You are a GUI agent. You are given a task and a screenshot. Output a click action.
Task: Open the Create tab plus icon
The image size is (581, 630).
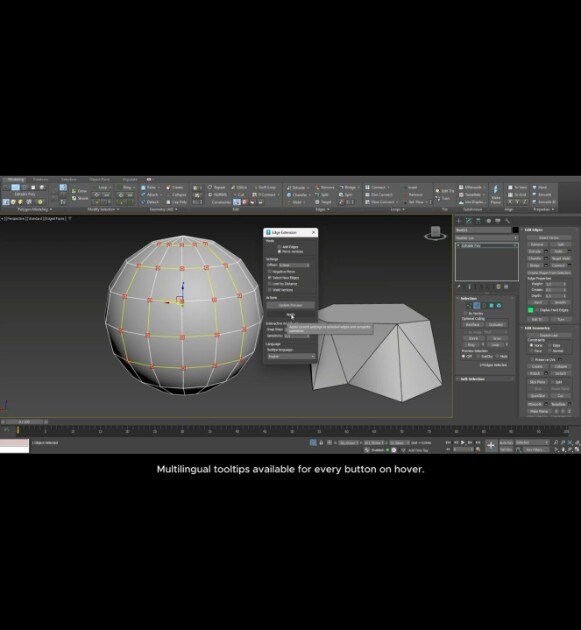point(459,221)
